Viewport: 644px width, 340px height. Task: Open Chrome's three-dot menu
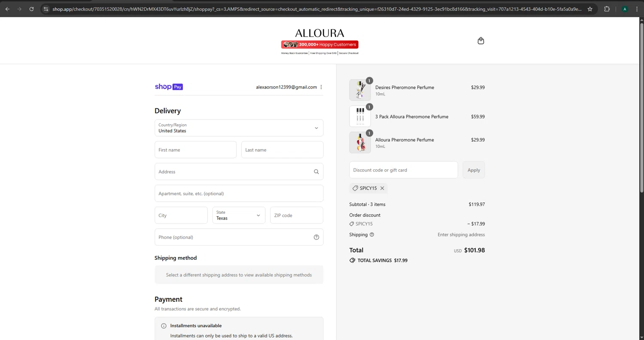[x=637, y=9]
